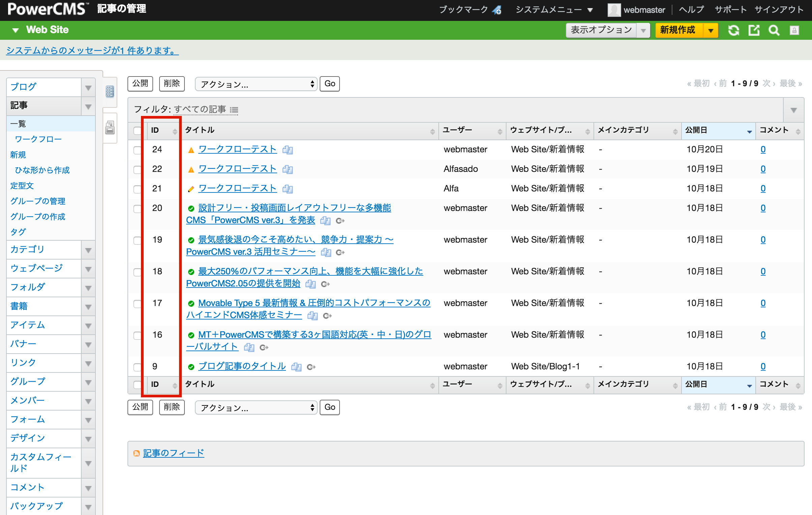Click view-page icon for entry ID 16
This screenshot has height=515, width=812.
[x=264, y=347]
